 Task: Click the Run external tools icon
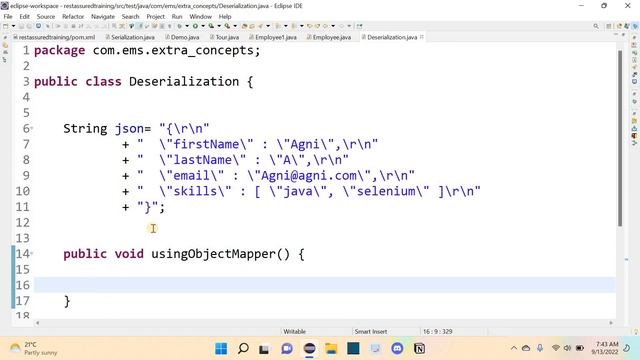(227, 26)
